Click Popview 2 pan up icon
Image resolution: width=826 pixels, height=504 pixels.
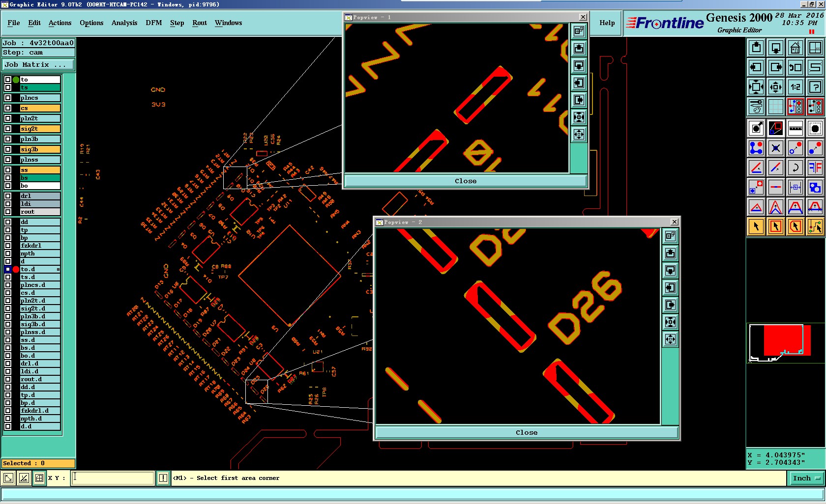tap(670, 253)
